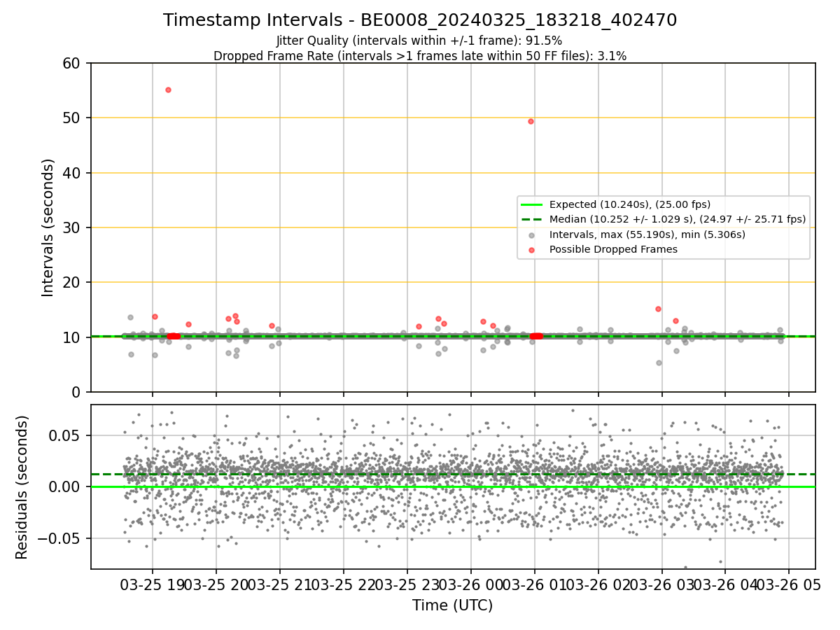
Task: Click the '03-25 19' time tick label
Action: point(153,584)
